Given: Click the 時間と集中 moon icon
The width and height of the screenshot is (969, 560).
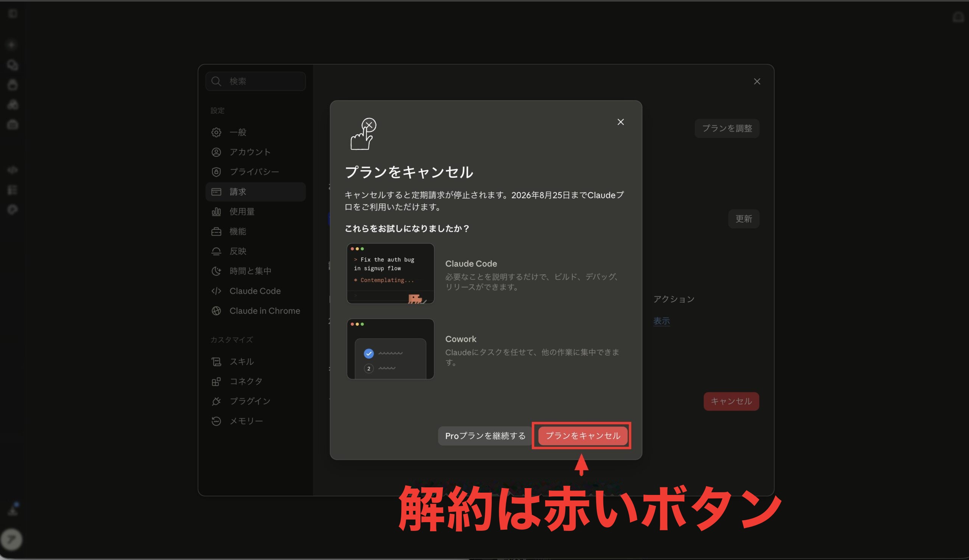Looking at the screenshot, I should [216, 271].
